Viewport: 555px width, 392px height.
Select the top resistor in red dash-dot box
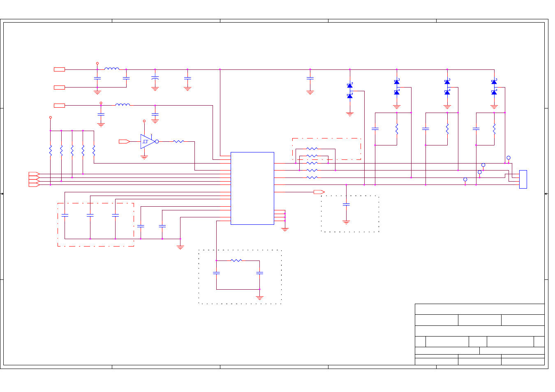point(312,149)
